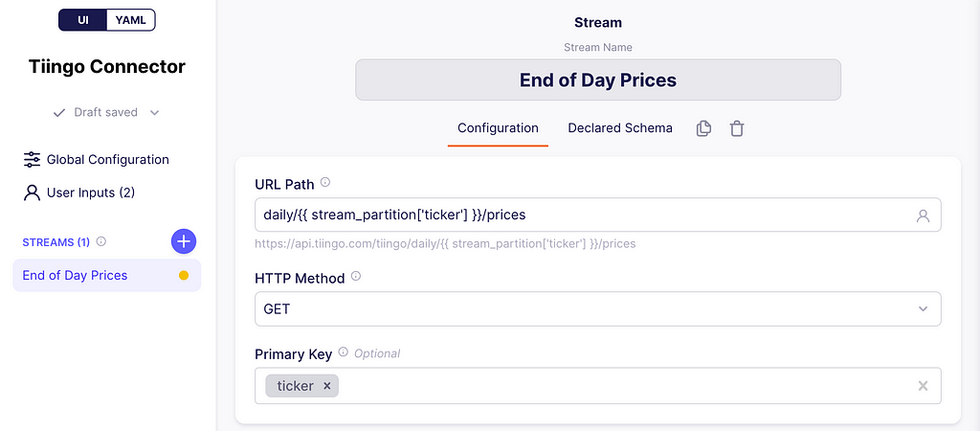This screenshot has width=980, height=431.
Task: Switch editor to UI mode
Action: pos(82,20)
